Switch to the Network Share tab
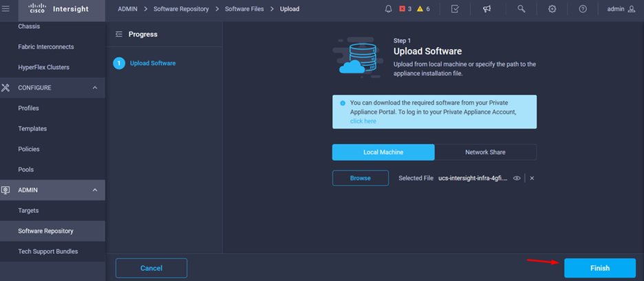The width and height of the screenshot is (644, 281). click(486, 152)
